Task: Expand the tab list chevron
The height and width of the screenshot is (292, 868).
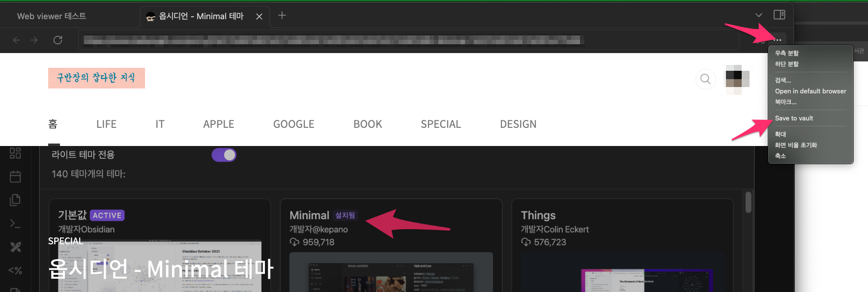Action: coord(758,15)
